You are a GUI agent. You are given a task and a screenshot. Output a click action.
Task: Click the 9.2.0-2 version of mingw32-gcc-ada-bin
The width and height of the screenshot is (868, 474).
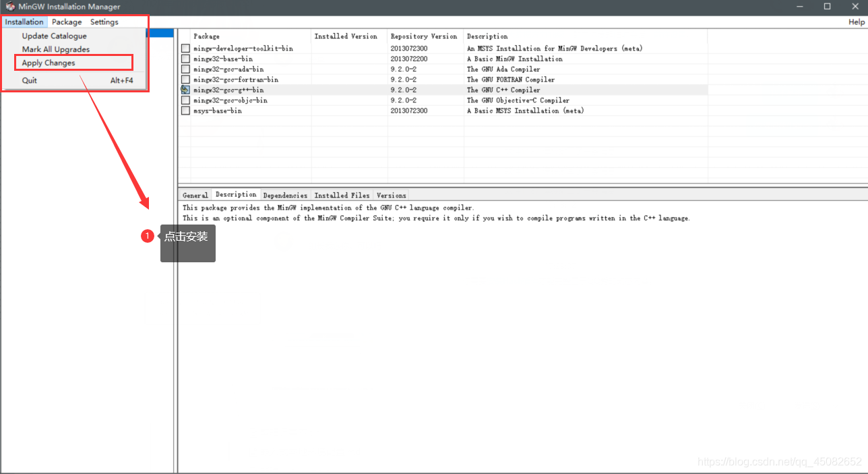pyautogui.click(x=404, y=69)
